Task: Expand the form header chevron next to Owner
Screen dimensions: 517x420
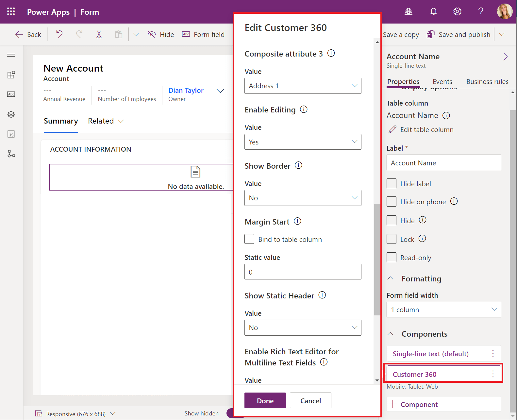Action: coord(221,91)
